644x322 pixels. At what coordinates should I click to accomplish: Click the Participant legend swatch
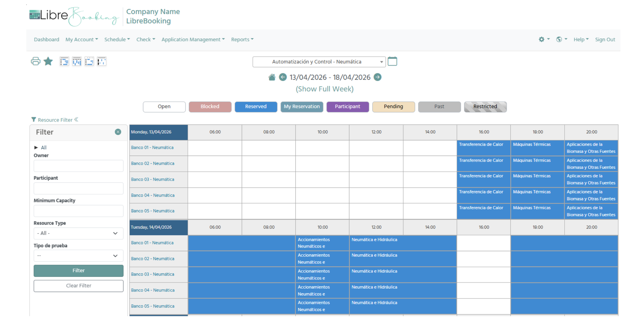347,107
